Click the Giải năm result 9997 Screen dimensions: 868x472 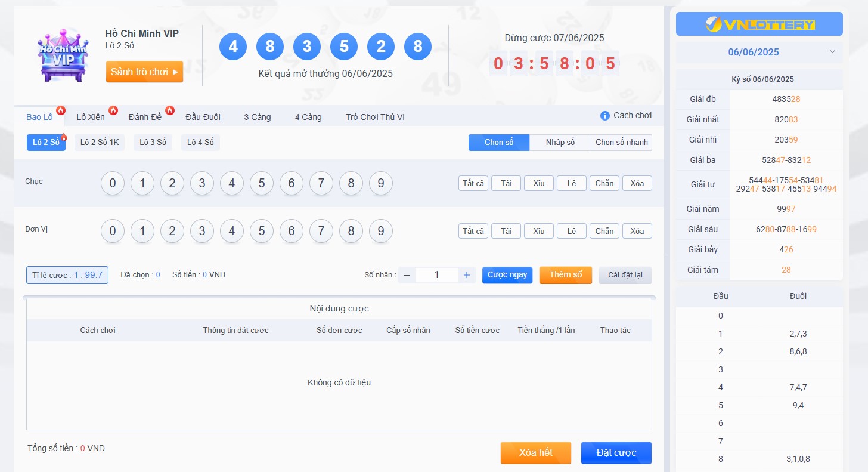coord(786,209)
